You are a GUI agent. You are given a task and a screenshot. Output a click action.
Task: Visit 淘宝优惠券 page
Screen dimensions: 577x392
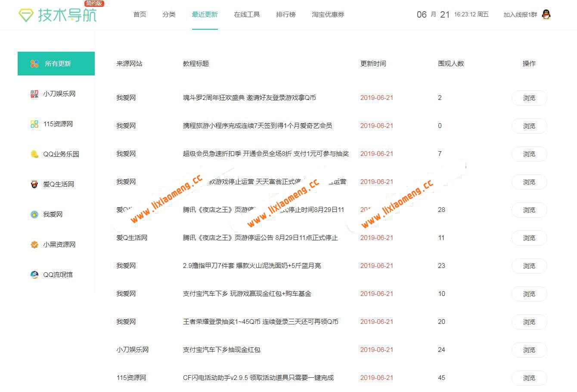coord(328,14)
